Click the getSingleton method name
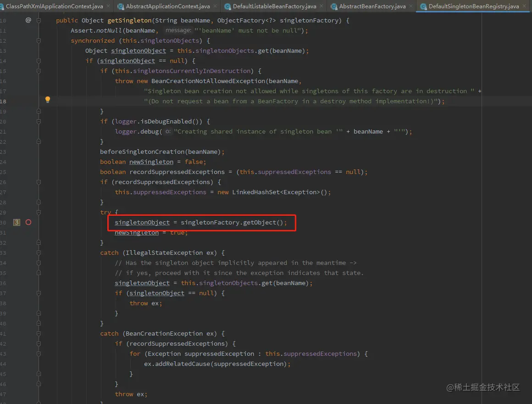 [129, 20]
